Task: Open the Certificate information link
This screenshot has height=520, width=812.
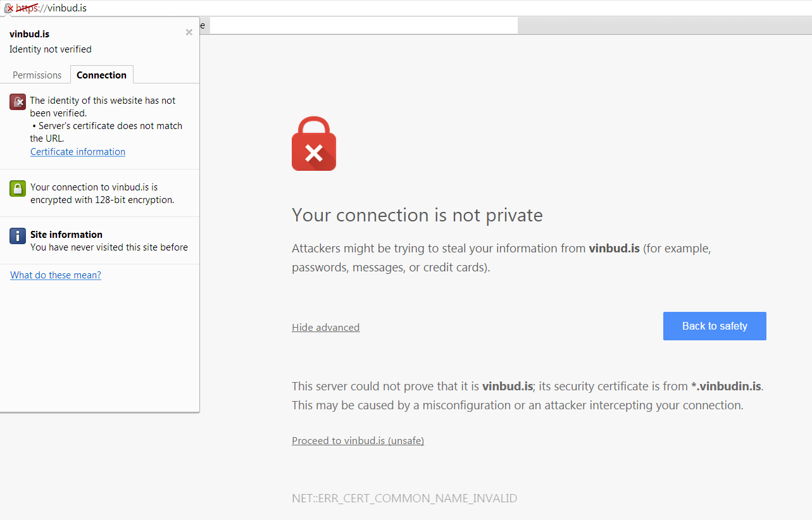Action: click(78, 152)
